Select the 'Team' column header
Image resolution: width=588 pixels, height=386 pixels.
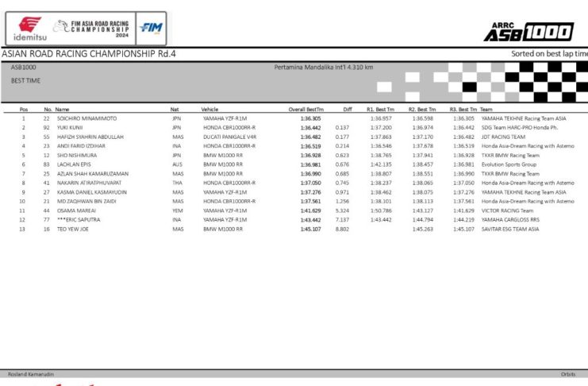[486, 109]
